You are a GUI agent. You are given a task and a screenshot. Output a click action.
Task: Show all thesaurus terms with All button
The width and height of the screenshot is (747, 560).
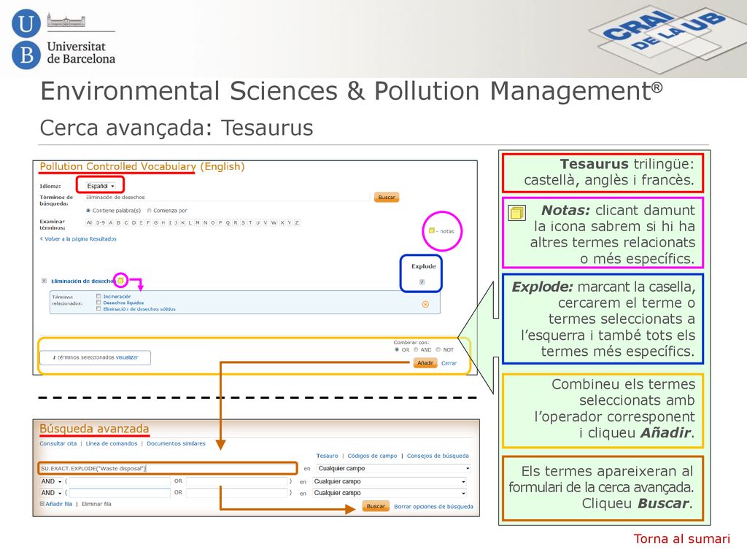(x=89, y=223)
